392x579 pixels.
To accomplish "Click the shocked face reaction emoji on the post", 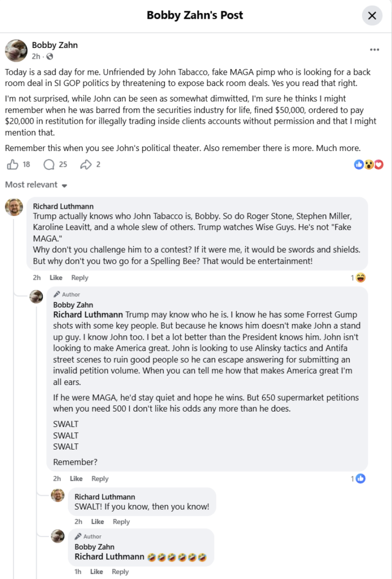I will pyautogui.click(x=369, y=164).
